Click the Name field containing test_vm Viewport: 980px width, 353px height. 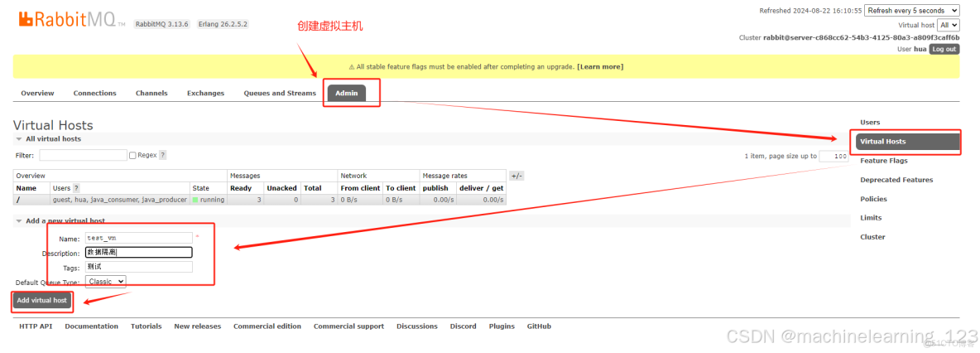139,238
